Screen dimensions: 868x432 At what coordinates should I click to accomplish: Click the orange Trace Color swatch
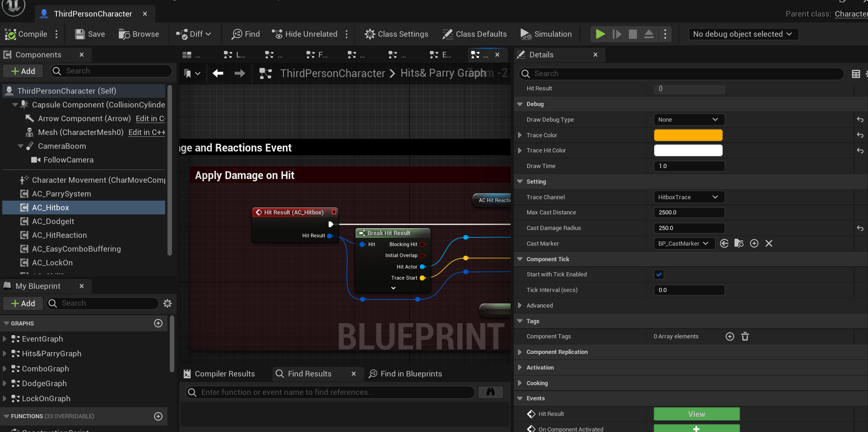click(688, 135)
